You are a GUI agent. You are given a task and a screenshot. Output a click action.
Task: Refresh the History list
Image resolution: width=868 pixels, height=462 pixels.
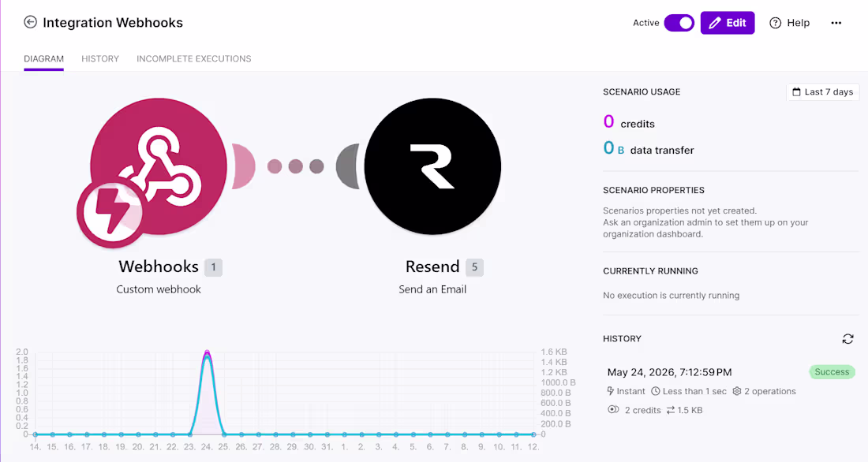[847, 338]
